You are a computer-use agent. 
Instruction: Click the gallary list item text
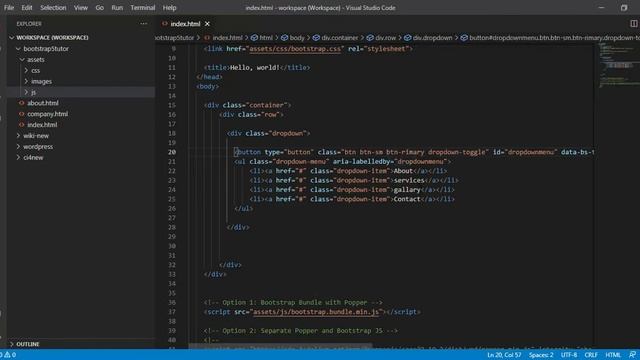click(407, 189)
